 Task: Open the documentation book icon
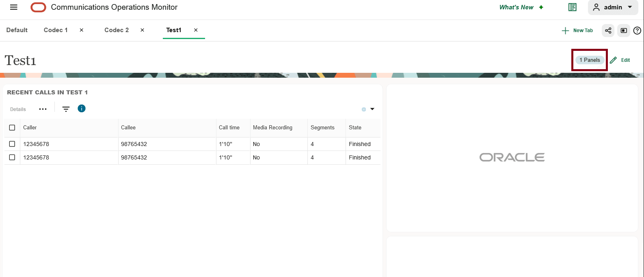click(573, 7)
